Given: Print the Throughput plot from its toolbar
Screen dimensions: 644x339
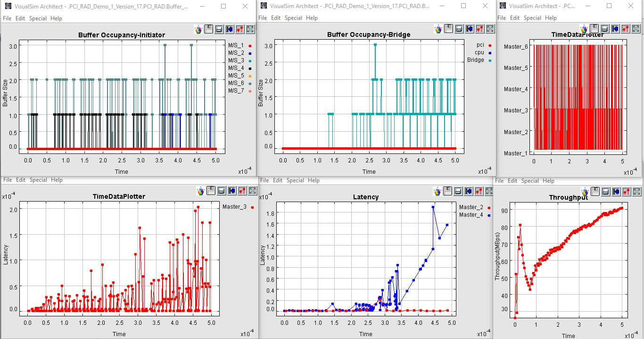Looking at the screenshot, I should (x=606, y=191).
